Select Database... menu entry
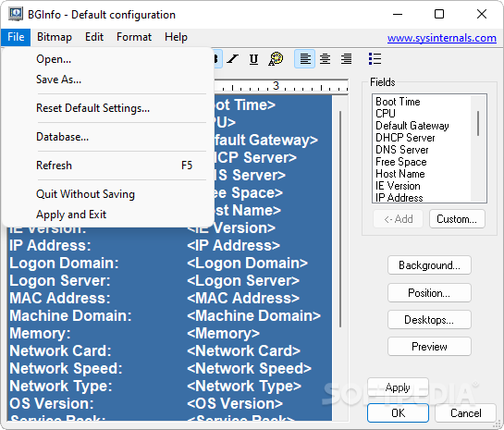 tap(107, 137)
